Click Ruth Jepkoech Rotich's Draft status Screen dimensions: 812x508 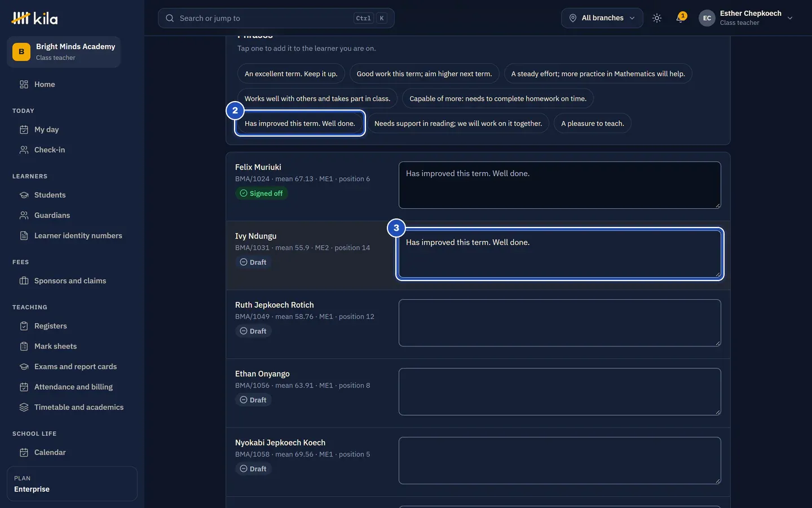253,331
